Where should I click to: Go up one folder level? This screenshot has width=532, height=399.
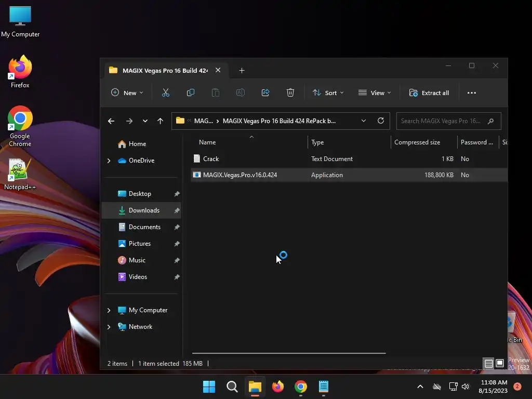pyautogui.click(x=160, y=121)
